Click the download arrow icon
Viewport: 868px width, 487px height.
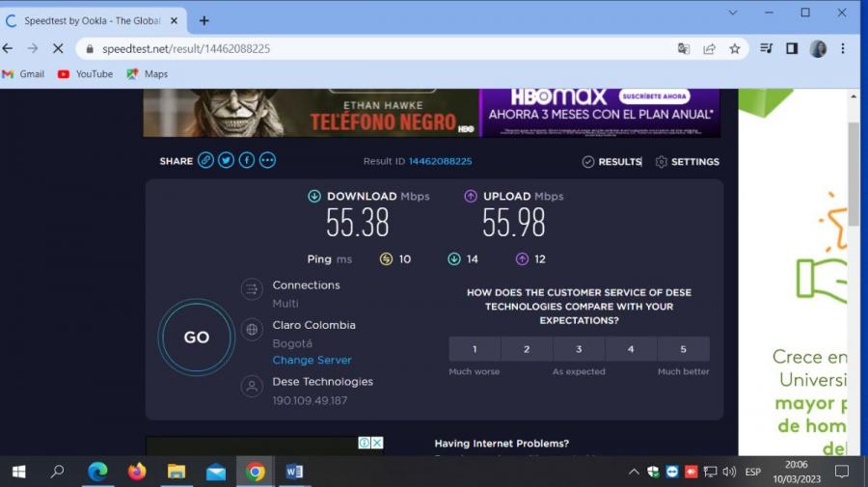coord(313,196)
